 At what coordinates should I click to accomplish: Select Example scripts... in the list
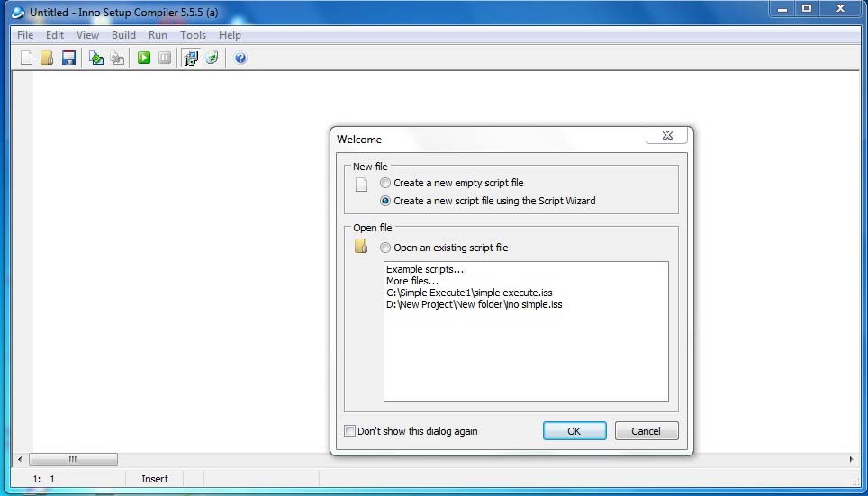pyautogui.click(x=425, y=269)
